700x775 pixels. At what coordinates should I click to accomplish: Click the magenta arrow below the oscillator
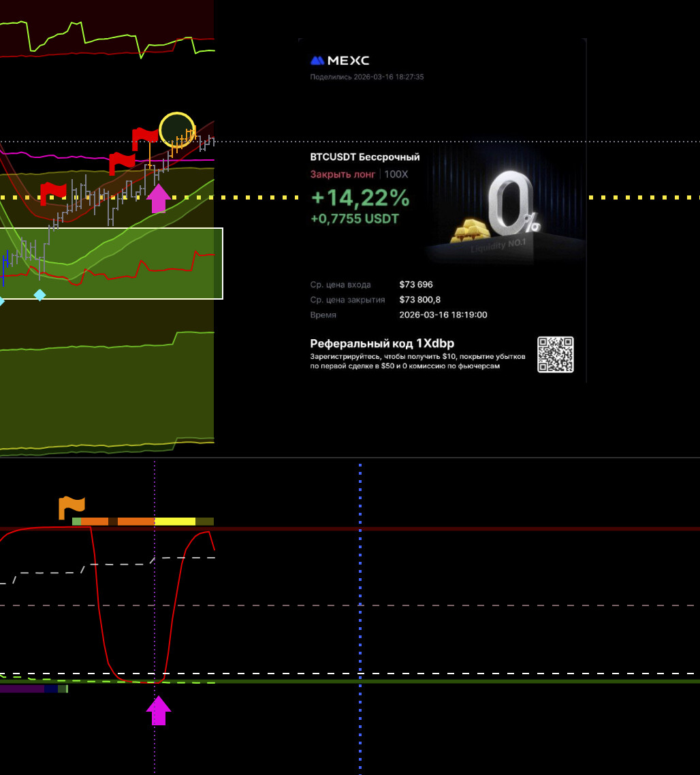point(159,710)
